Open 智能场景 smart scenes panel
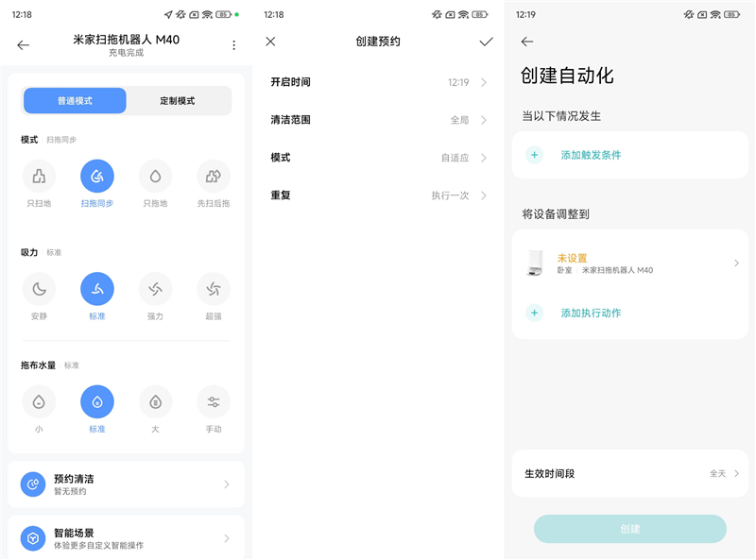This screenshot has width=756, height=560. [x=126, y=536]
